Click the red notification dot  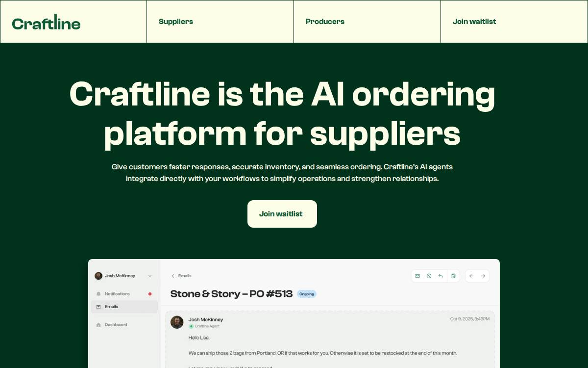point(150,294)
